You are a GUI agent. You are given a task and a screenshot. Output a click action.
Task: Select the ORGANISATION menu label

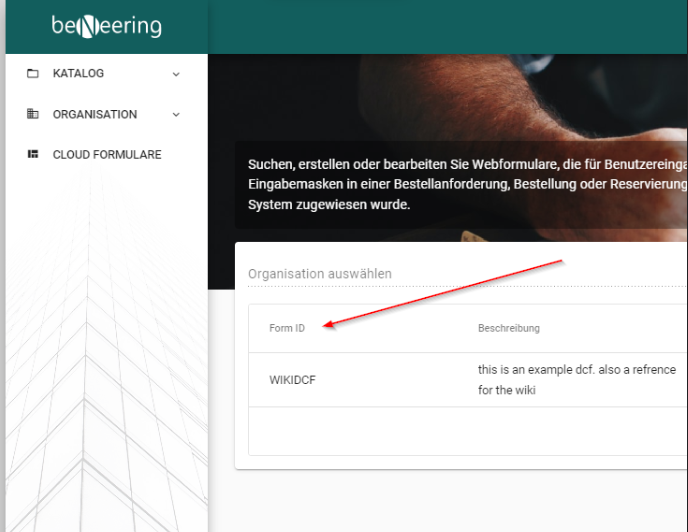[95, 114]
